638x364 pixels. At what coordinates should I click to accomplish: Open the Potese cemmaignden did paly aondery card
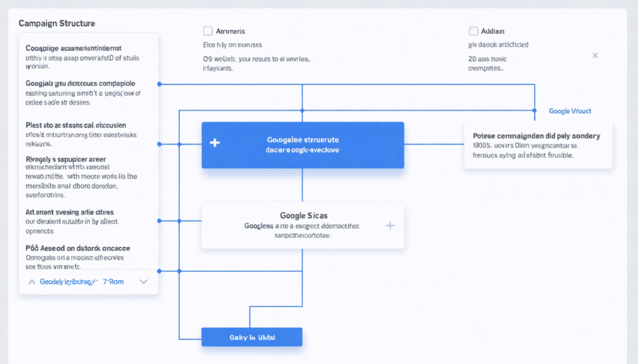coord(538,145)
